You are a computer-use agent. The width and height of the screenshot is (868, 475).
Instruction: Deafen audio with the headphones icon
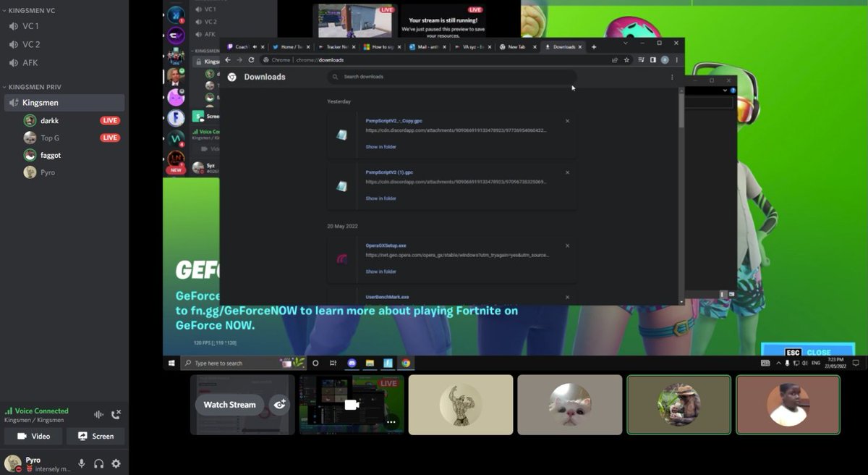pos(98,464)
